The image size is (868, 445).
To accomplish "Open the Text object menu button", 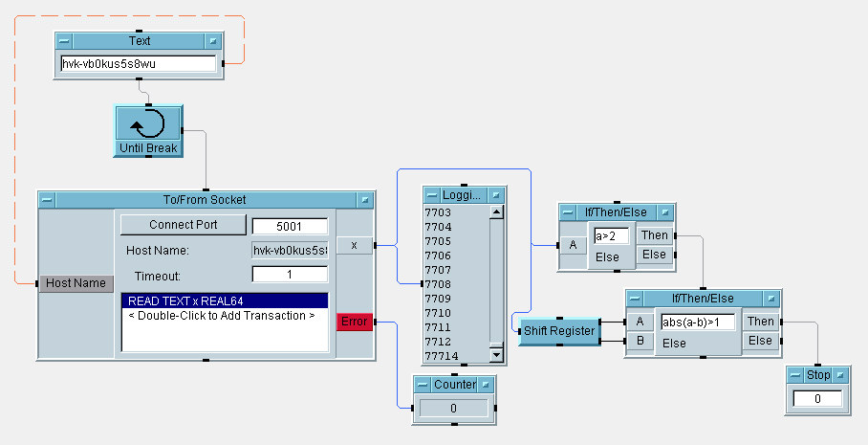I will point(63,41).
